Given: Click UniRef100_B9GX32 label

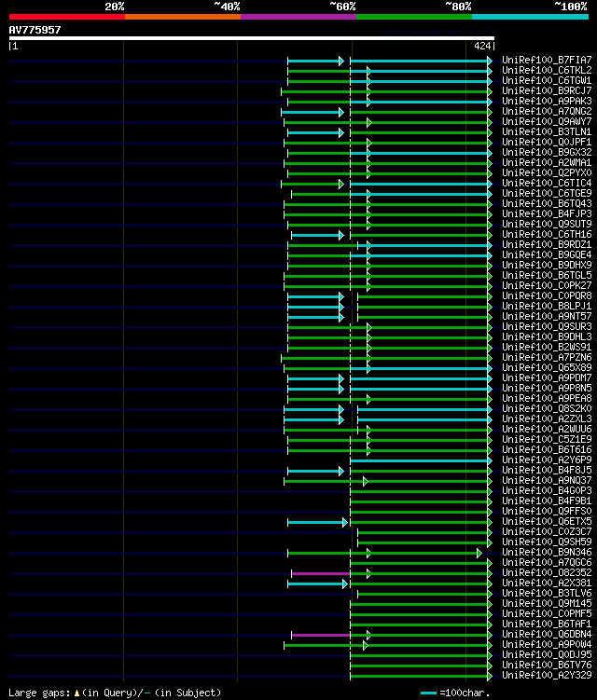Looking at the screenshot, I should point(547,152).
